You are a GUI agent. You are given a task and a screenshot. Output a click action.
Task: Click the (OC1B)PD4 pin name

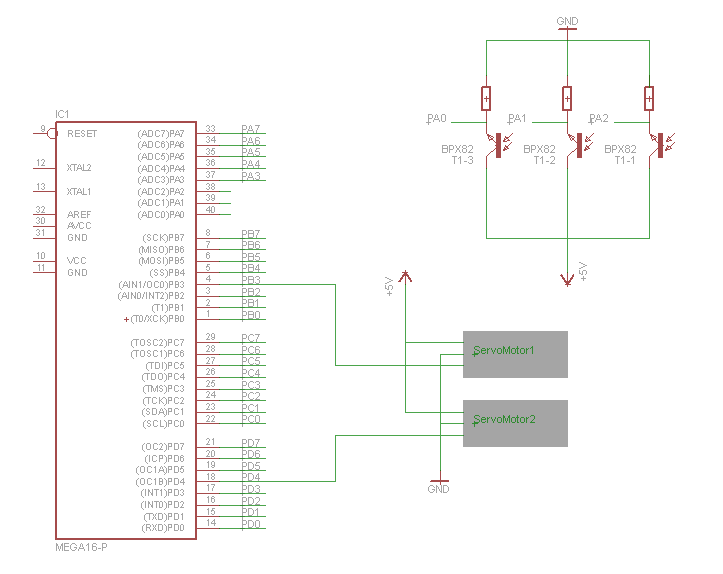pyautogui.click(x=160, y=482)
